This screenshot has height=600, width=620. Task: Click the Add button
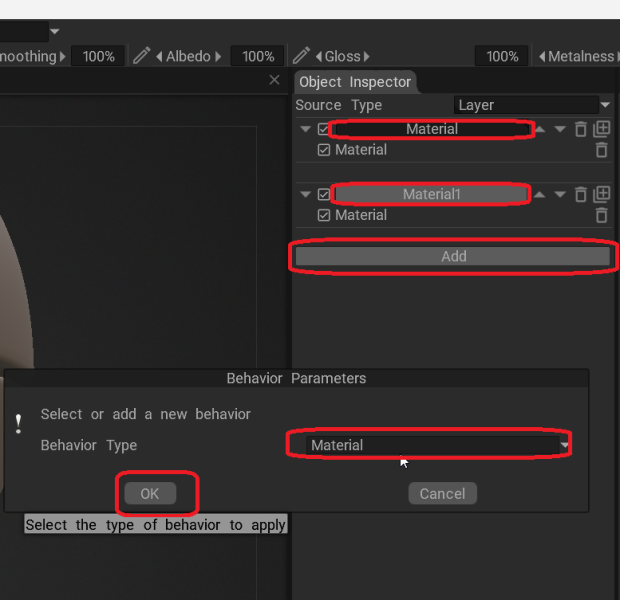coord(453,256)
